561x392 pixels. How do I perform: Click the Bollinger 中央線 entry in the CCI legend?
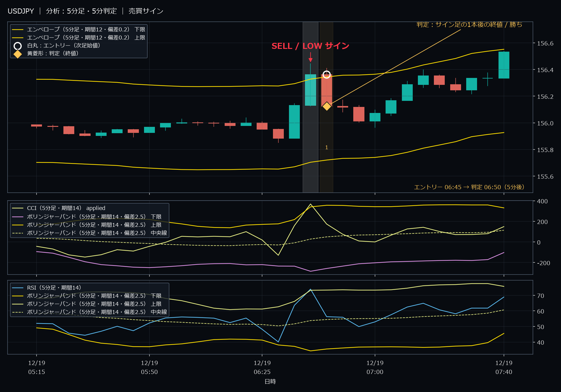(x=89, y=233)
